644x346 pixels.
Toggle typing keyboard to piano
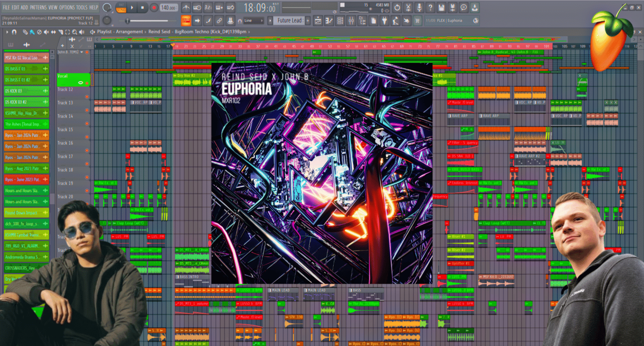pyautogui.click(x=186, y=20)
